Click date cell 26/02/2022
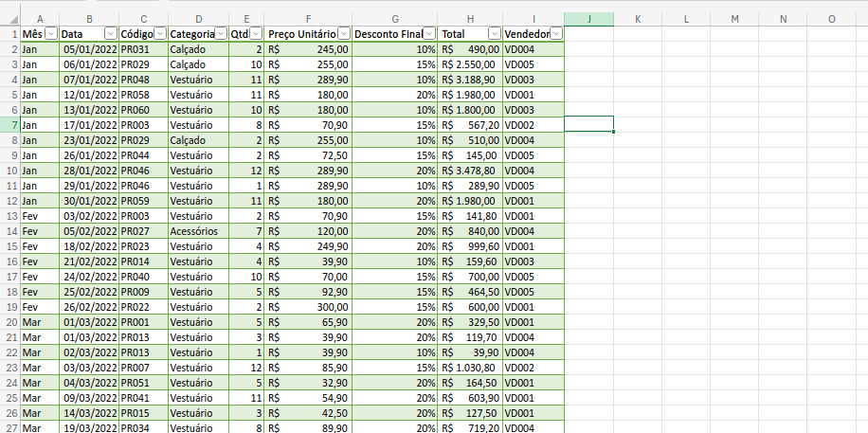 (x=89, y=306)
